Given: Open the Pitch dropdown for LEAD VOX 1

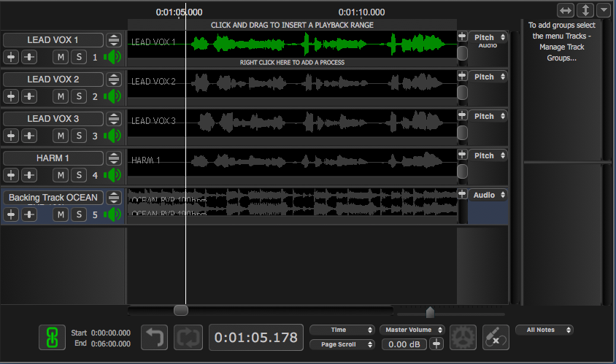Looking at the screenshot, I should (488, 37).
